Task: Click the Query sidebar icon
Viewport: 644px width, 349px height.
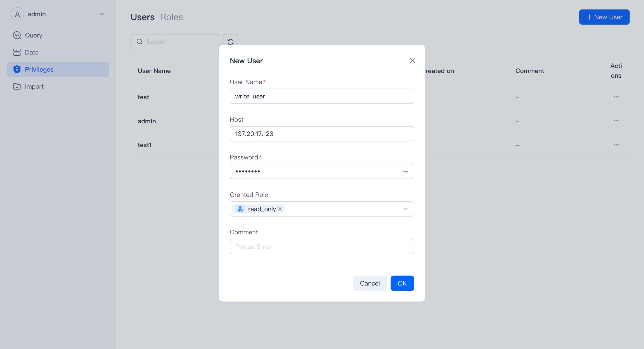Action: [x=17, y=35]
